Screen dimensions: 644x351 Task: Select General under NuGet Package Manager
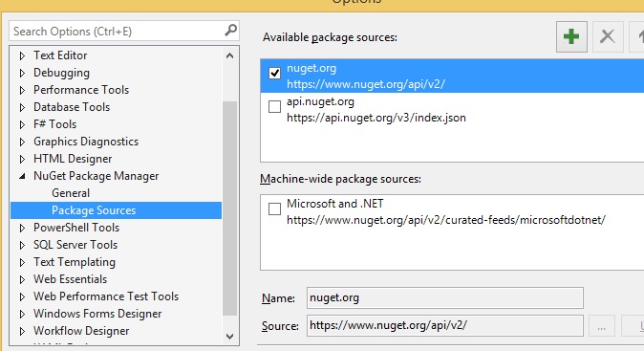[71, 193]
